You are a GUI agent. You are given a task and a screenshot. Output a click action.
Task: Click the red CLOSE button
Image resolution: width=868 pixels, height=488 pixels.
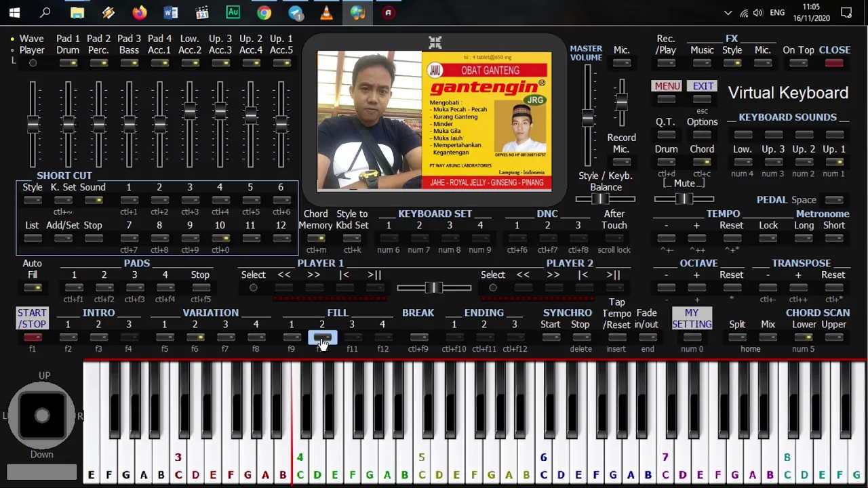[834, 63]
